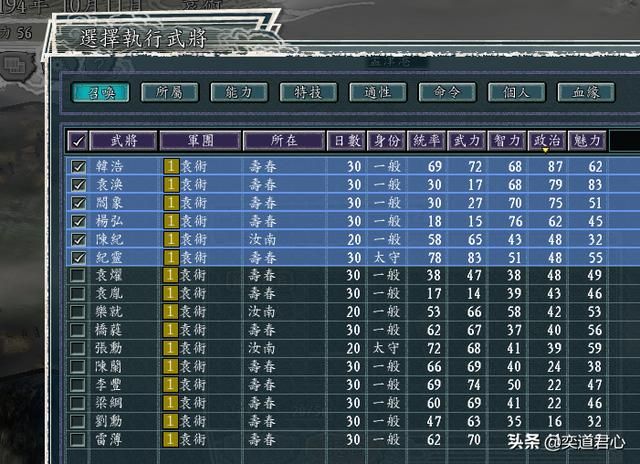Click the legion badge in 袁燿 row
This screenshot has width=640, height=464.
pos(171,275)
